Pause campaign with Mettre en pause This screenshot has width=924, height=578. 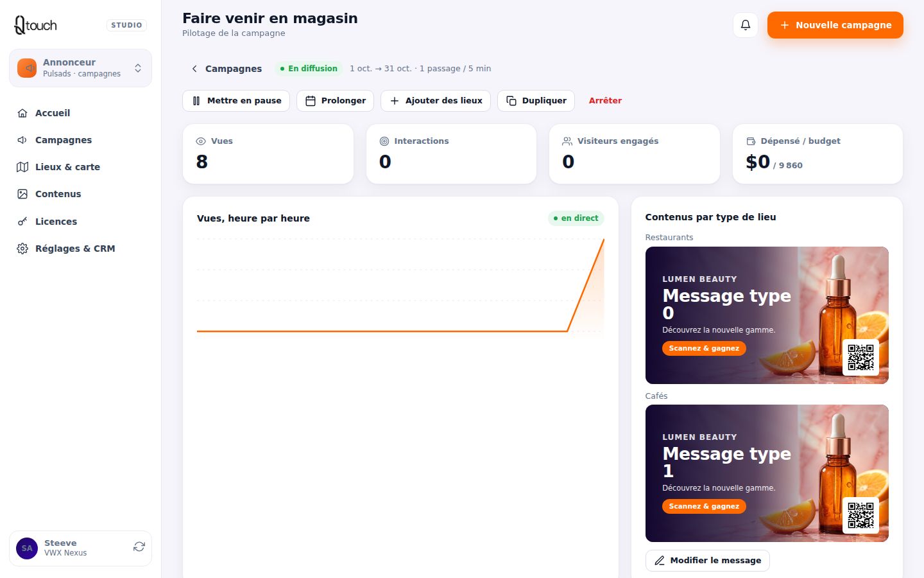coord(236,101)
